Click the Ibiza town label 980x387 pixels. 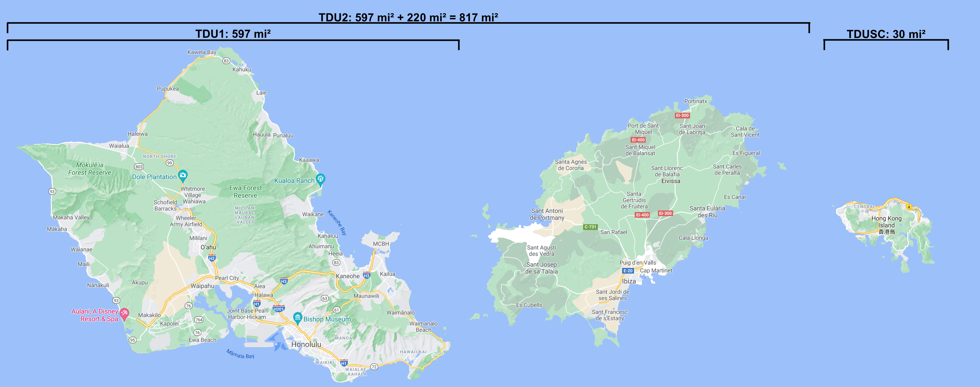click(629, 281)
